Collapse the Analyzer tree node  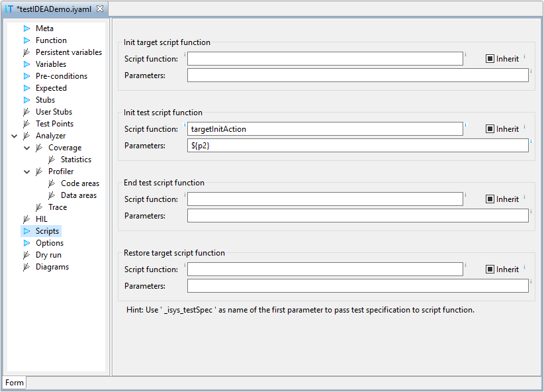[14, 136]
